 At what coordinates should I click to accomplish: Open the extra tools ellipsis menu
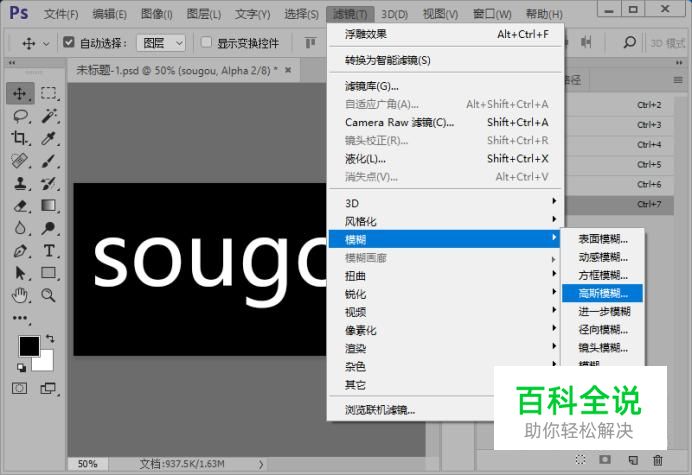point(19,318)
